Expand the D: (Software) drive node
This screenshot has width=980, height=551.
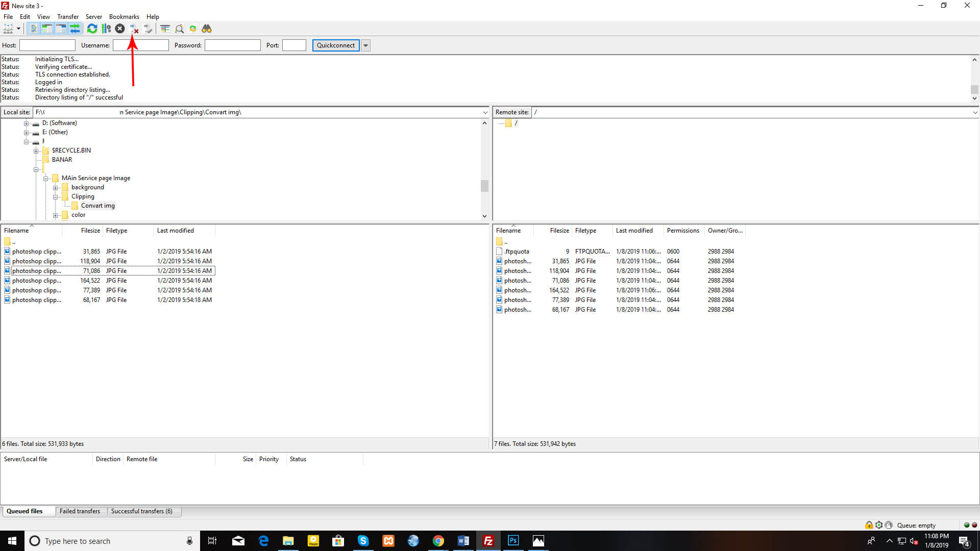click(27, 123)
